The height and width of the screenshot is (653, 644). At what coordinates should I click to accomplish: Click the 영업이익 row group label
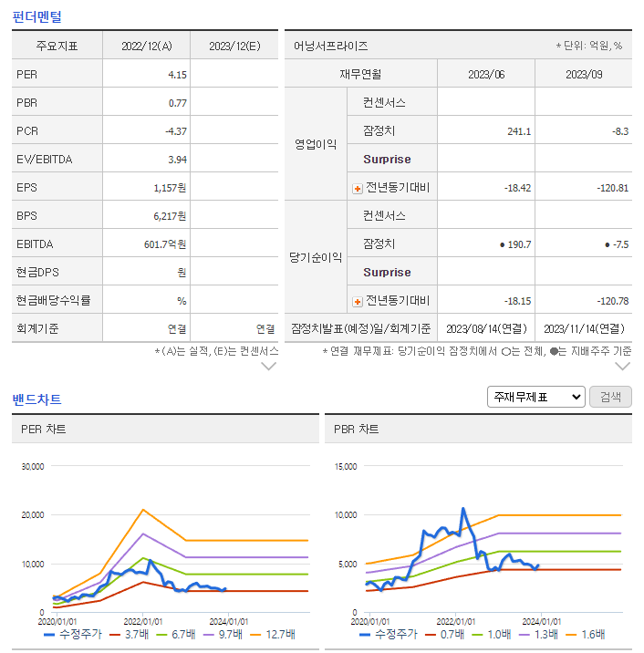[x=316, y=144]
